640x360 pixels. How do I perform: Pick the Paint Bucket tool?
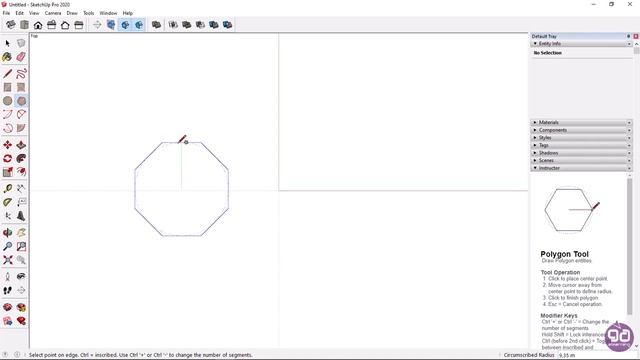pos(7,57)
